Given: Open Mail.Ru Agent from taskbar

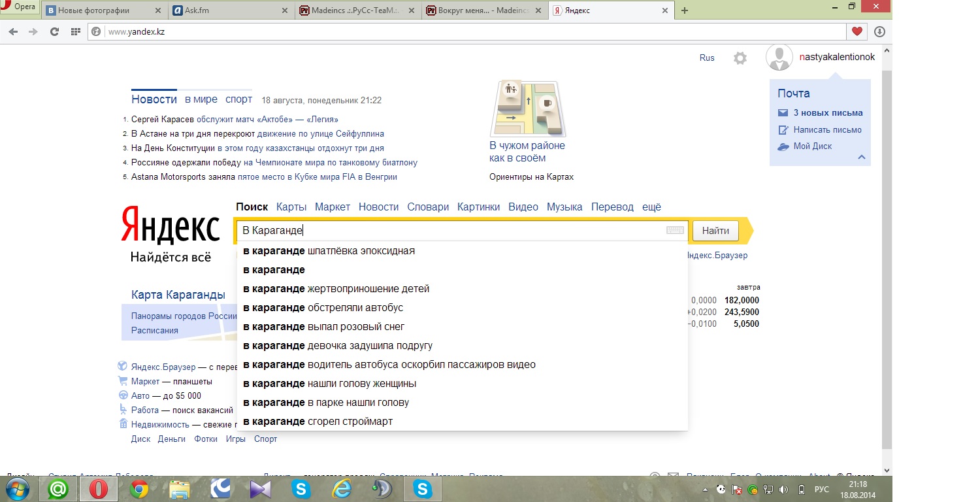Looking at the screenshot, I should point(59,489).
